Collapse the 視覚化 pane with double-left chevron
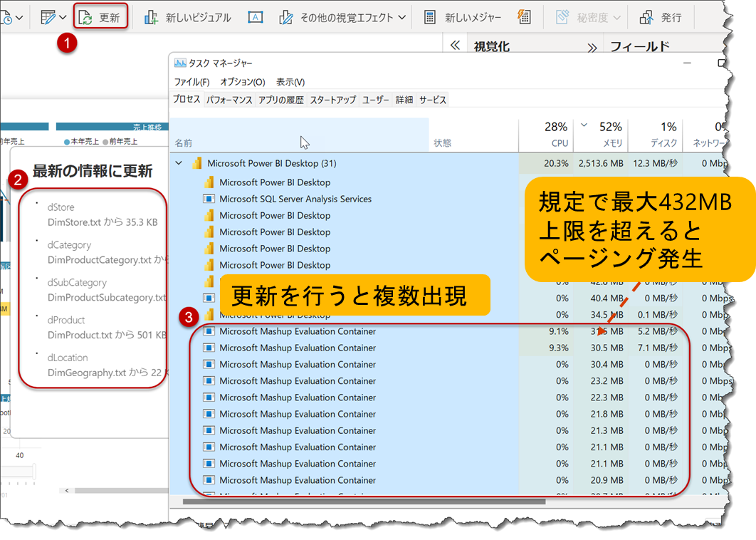The height and width of the screenshot is (540, 756). click(455, 46)
